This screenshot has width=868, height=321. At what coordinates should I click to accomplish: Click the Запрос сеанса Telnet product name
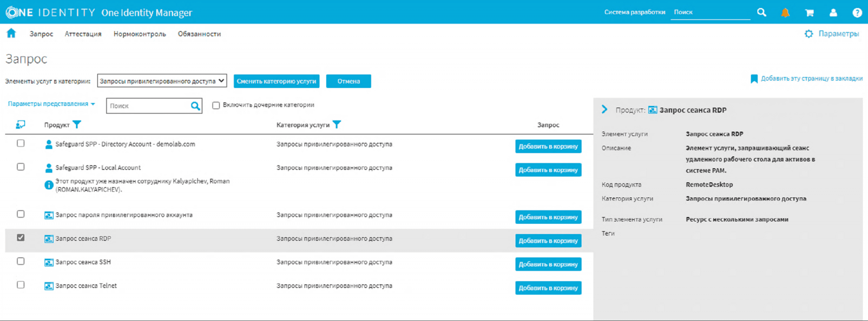pyautogui.click(x=86, y=286)
